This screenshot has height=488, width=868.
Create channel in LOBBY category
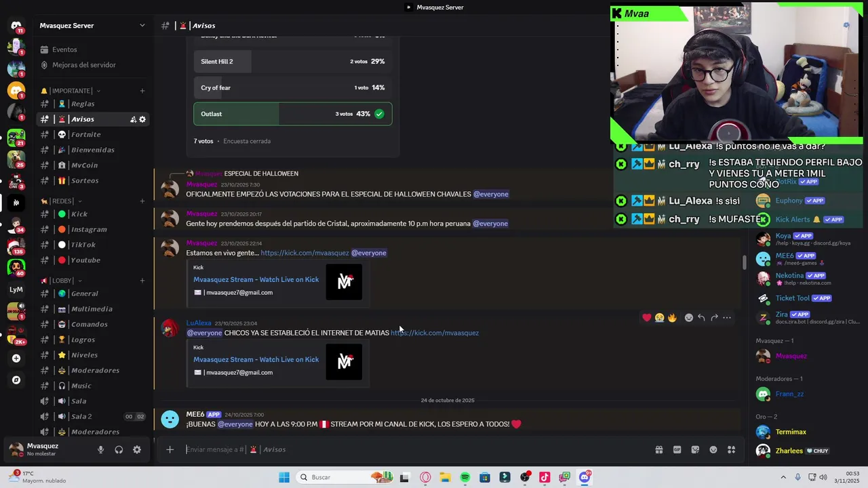(x=142, y=281)
